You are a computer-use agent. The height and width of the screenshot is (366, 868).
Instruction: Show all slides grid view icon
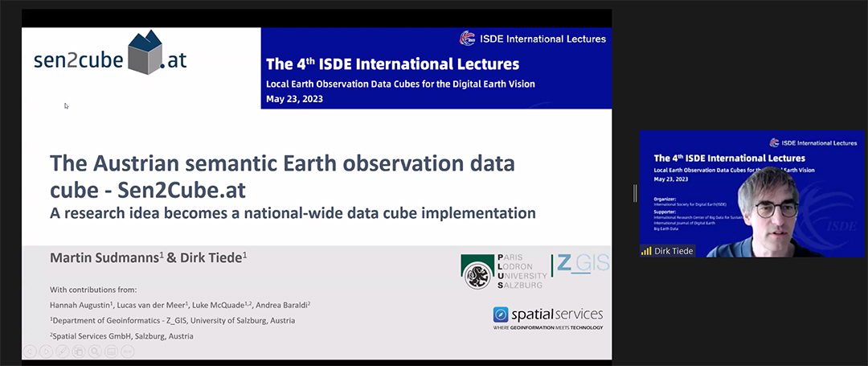click(79, 351)
